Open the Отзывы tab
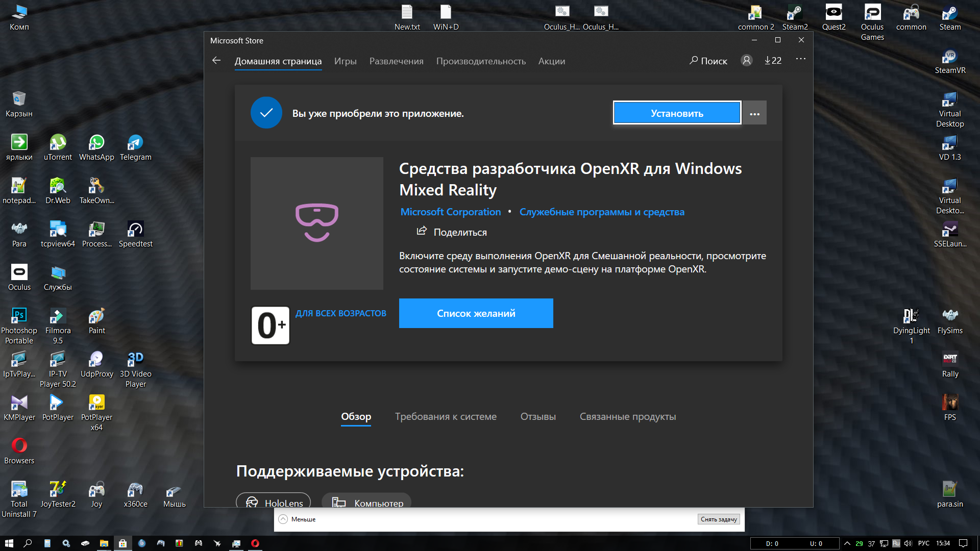This screenshot has width=980, height=551. click(x=537, y=417)
